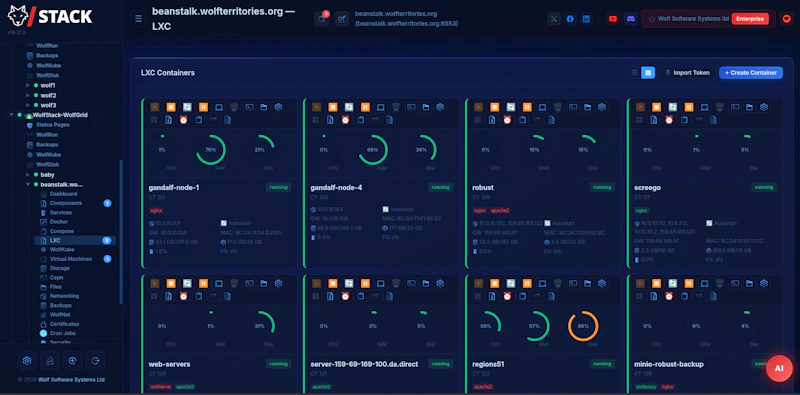Expand the wolf1 tree node
The height and width of the screenshot is (395, 800).
point(28,85)
